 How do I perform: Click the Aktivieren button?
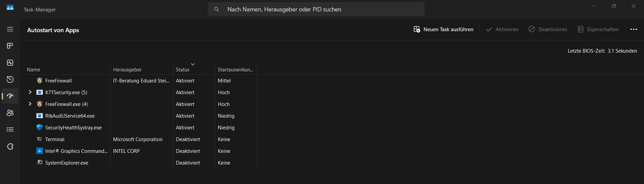[502, 29]
